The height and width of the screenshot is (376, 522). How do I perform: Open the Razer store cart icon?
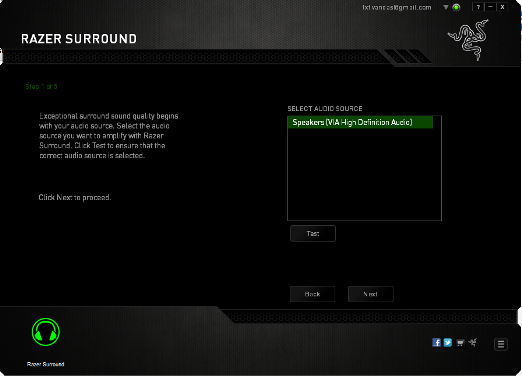click(460, 343)
